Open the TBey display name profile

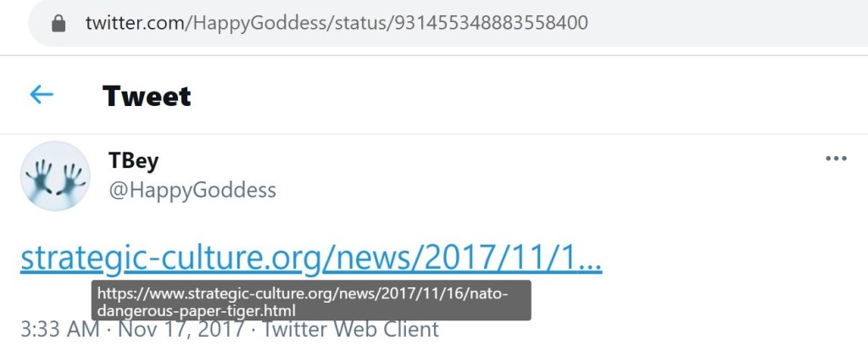(x=133, y=160)
